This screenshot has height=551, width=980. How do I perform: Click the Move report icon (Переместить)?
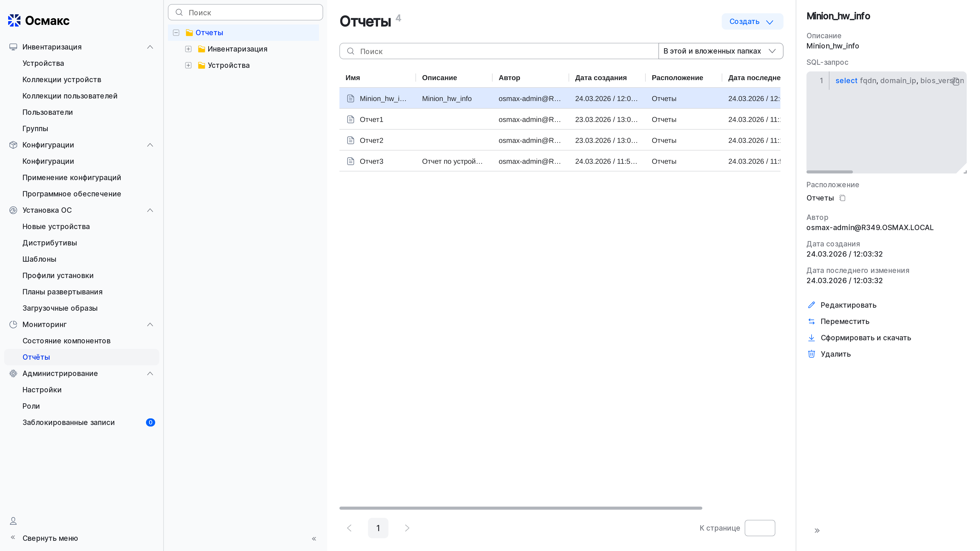(x=811, y=321)
